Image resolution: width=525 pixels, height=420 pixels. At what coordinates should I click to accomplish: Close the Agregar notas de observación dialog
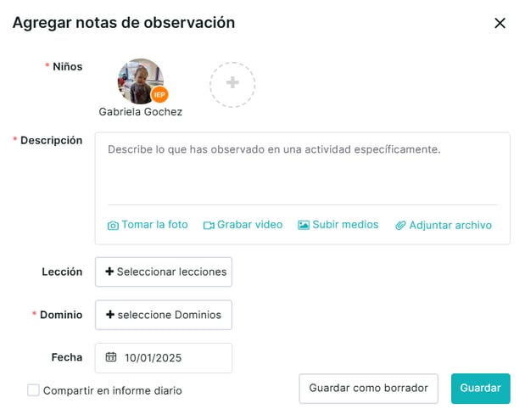coord(500,23)
